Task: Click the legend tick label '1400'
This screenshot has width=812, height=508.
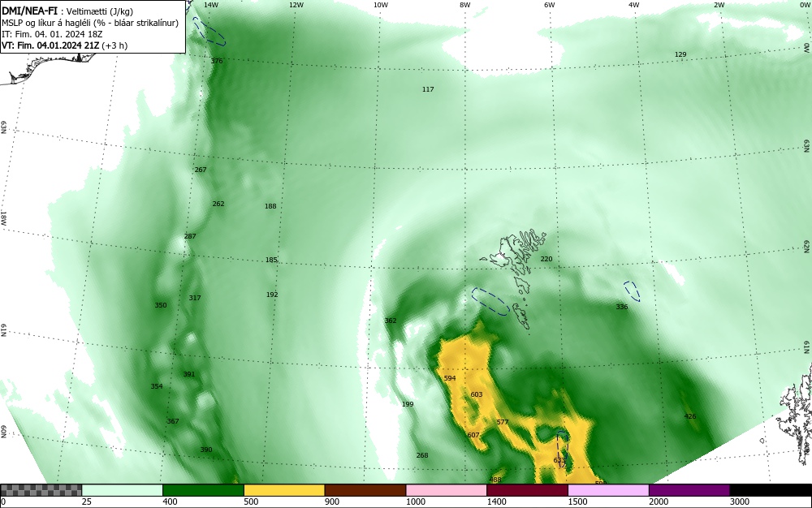Action: [x=496, y=502]
